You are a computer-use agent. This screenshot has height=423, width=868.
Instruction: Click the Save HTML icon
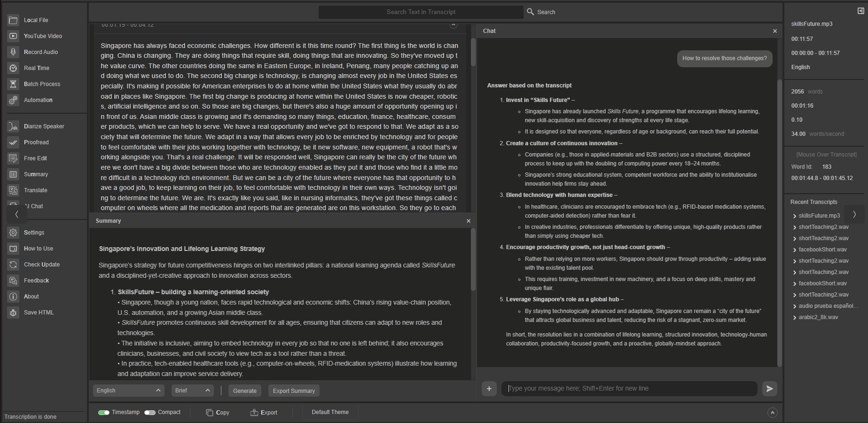click(13, 313)
